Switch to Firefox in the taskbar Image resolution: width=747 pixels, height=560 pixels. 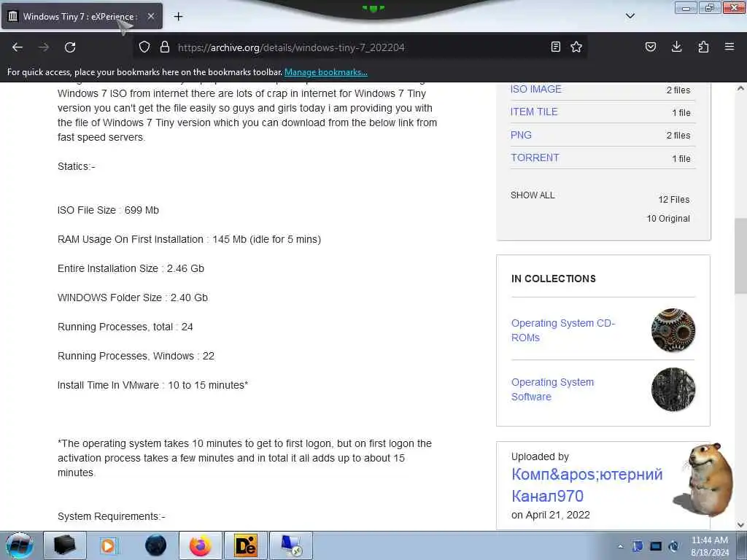tap(201, 545)
